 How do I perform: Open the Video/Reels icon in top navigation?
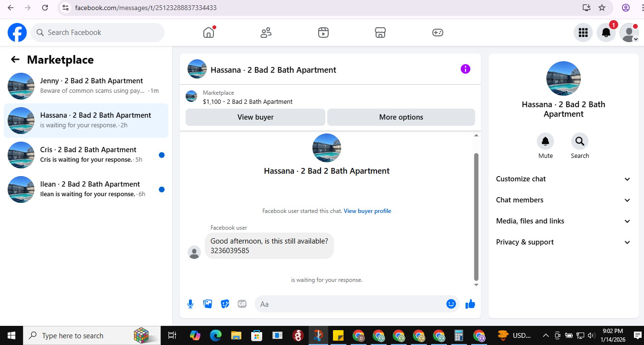tap(323, 33)
